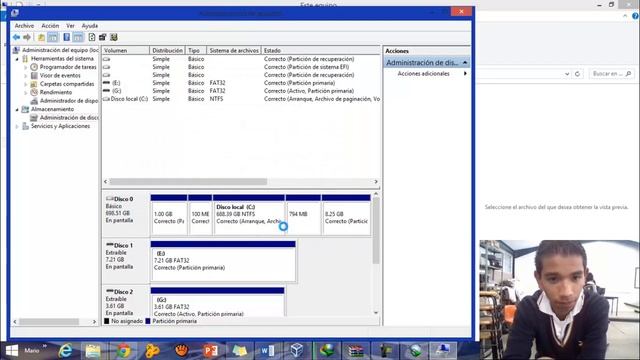Open the Acción menu
This screenshot has height=360, width=640.
tap(50, 26)
